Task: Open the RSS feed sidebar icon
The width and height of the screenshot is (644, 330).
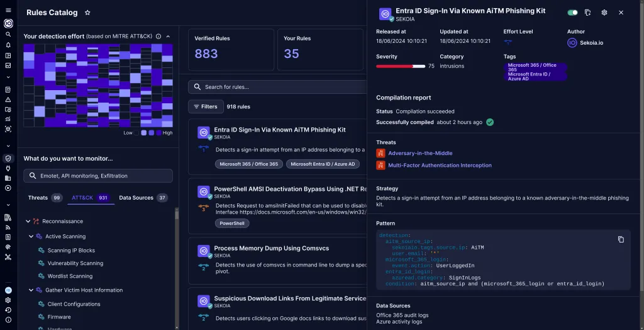Action: [x=8, y=227]
